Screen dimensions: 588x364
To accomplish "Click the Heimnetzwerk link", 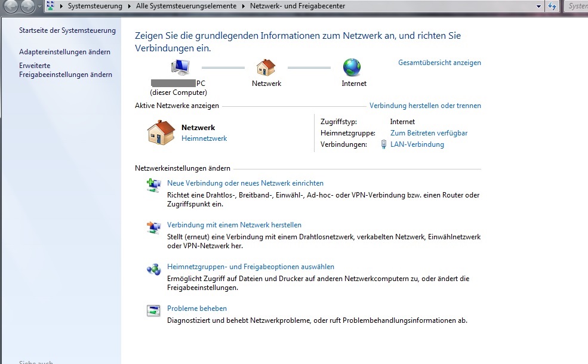I will pyautogui.click(x=204, y=138).
